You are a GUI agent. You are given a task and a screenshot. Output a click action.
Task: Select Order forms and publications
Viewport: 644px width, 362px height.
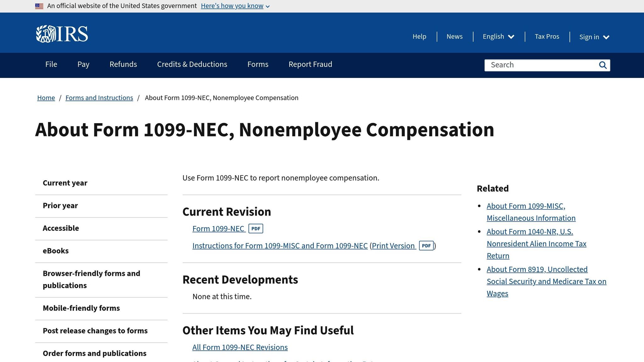coord(101,353)
